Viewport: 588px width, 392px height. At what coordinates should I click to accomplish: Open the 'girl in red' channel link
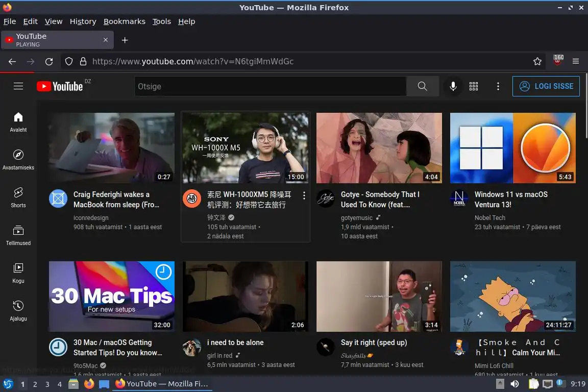pyautogui.click(x=220, y=356)
